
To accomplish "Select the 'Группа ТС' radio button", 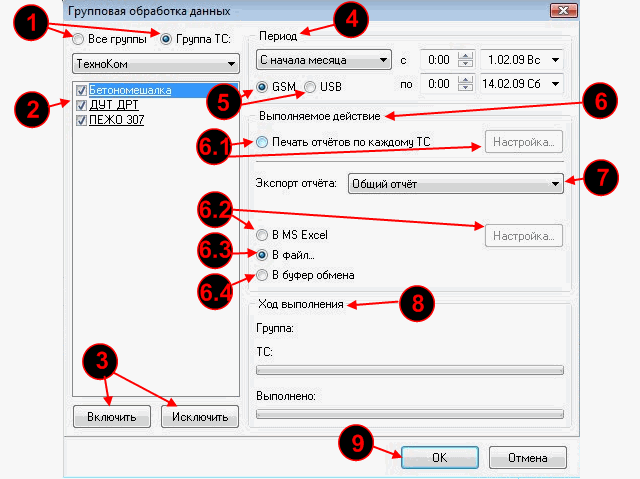I will point(166,38).
